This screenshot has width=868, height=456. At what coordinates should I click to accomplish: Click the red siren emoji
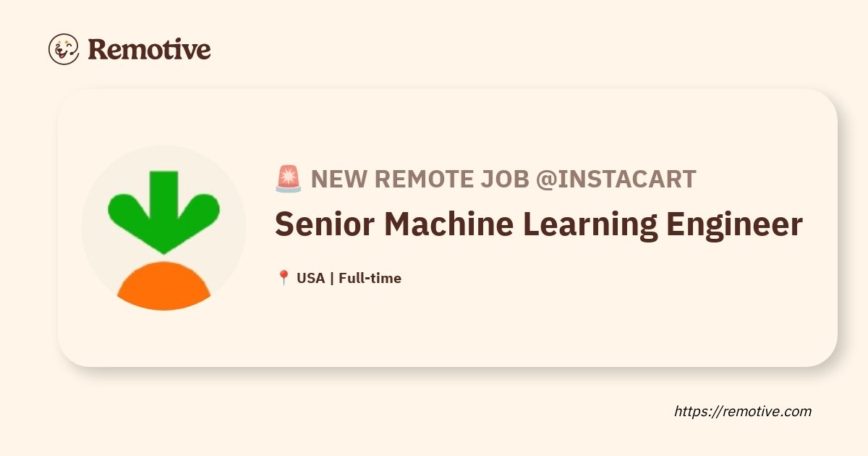click(x=288, y=178)
